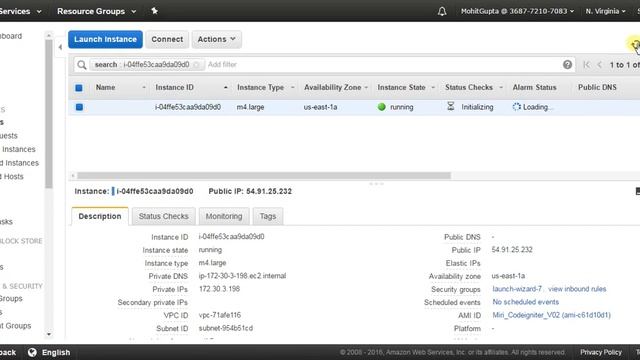Click the Alarm Status column header
Screen dimensions: 640x360
click(534, 87)
